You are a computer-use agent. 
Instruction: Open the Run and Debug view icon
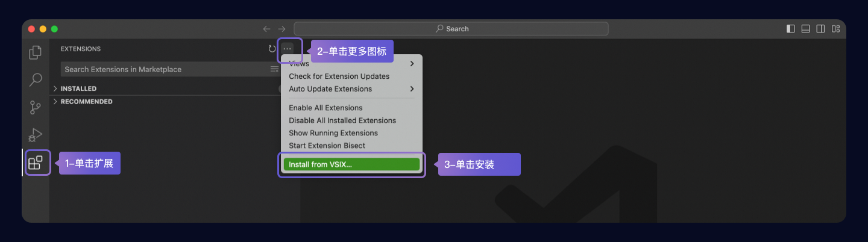point(36,135)
